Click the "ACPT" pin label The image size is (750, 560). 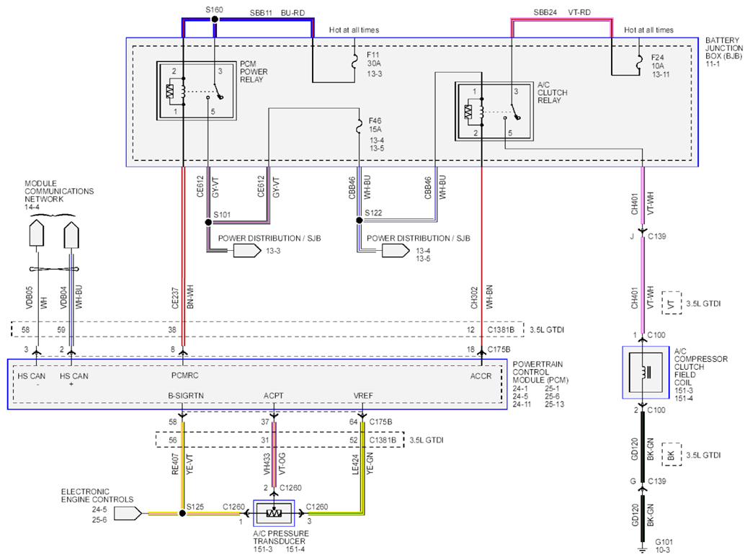click(274, 396)
